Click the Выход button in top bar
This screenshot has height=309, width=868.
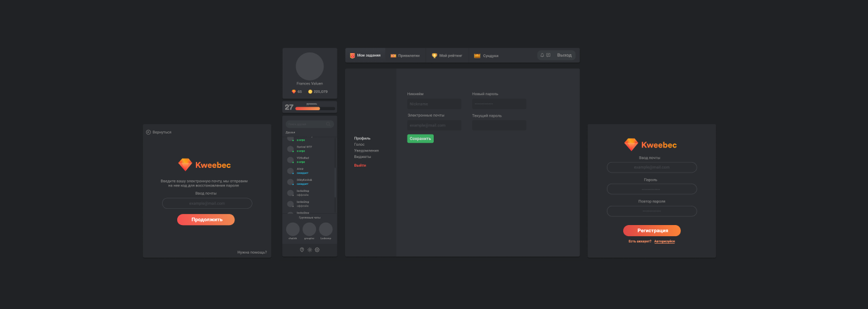coord(564,55)
